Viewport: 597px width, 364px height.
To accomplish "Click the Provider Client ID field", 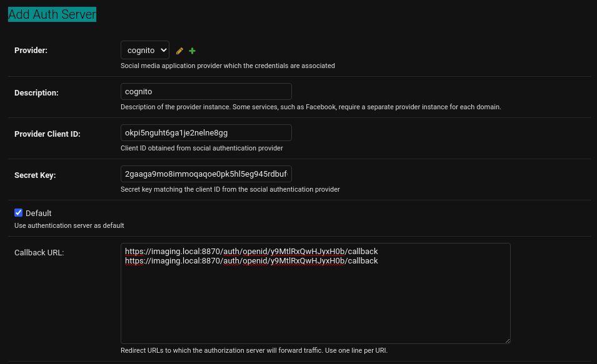I will [x=206, y=132].
